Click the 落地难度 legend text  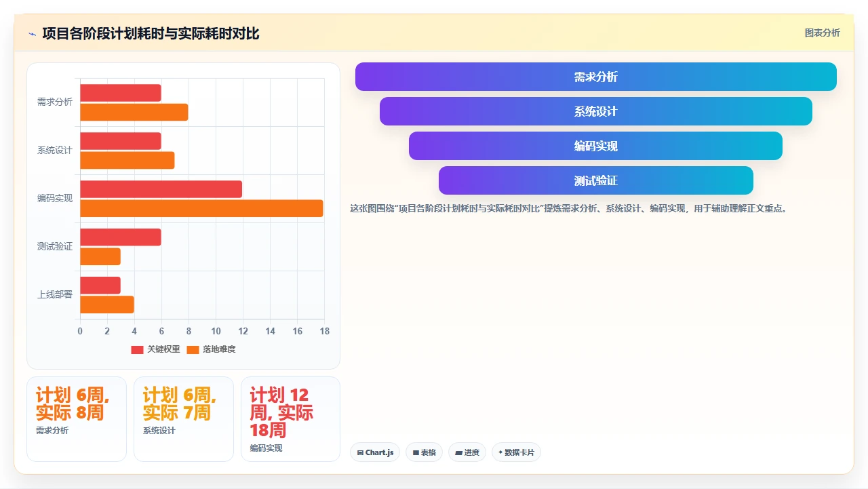click(x=219, y=349)
